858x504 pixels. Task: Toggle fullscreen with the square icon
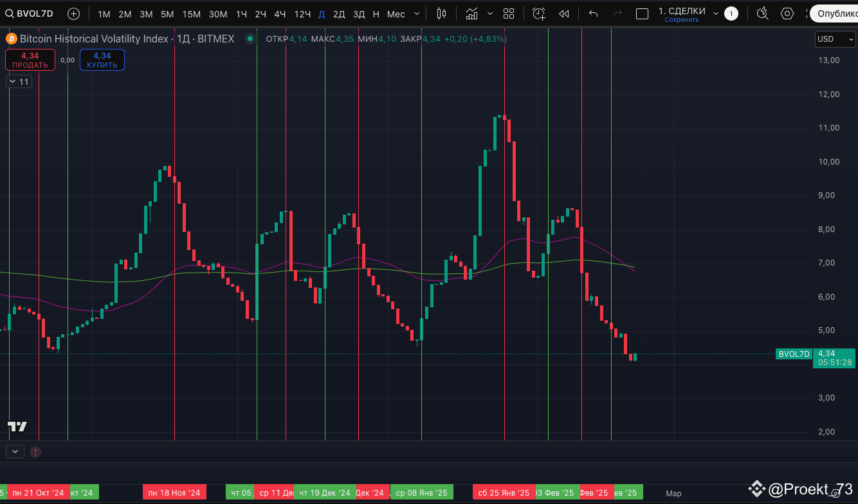641,13
